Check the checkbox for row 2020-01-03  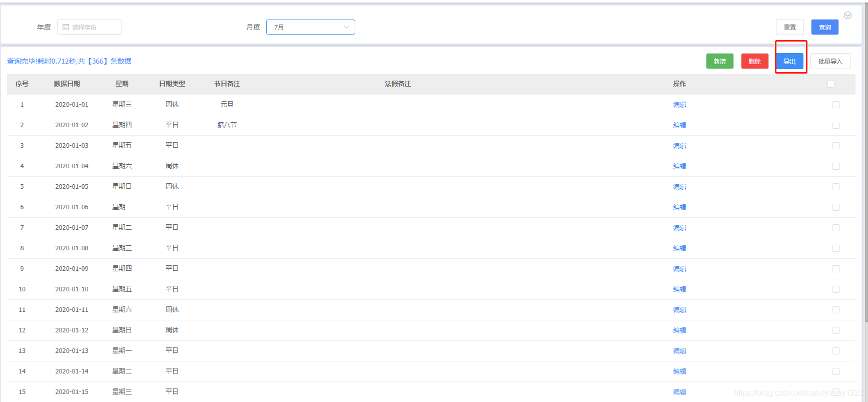tap(835, 146)
